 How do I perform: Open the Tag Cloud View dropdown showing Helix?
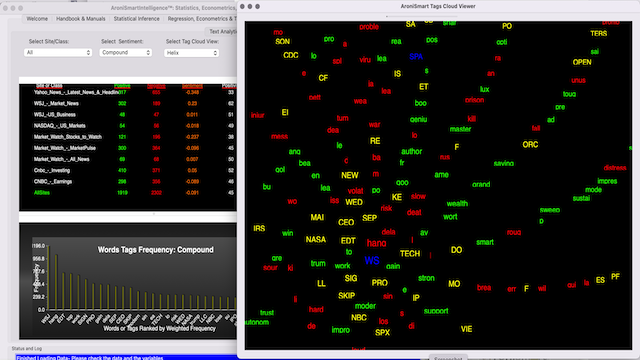191,53
